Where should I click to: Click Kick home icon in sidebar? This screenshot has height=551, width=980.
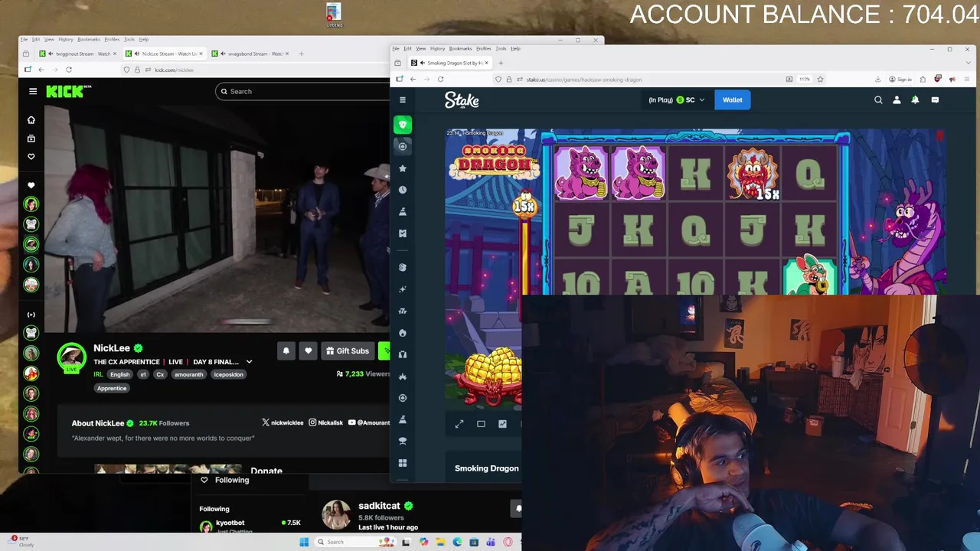pos(31,120)
